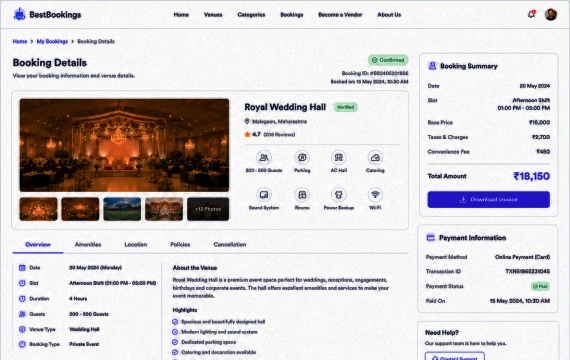The image size is (570, 360).
Task: Click the Taxes & Charges value ₹2,700
Action: [x=541, y=137]
